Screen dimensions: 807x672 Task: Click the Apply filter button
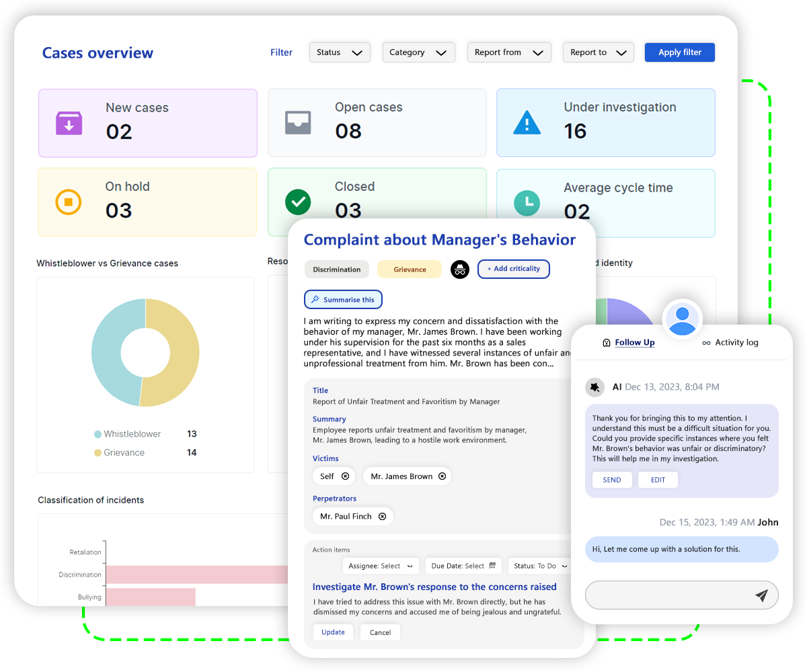pos(679,52)
